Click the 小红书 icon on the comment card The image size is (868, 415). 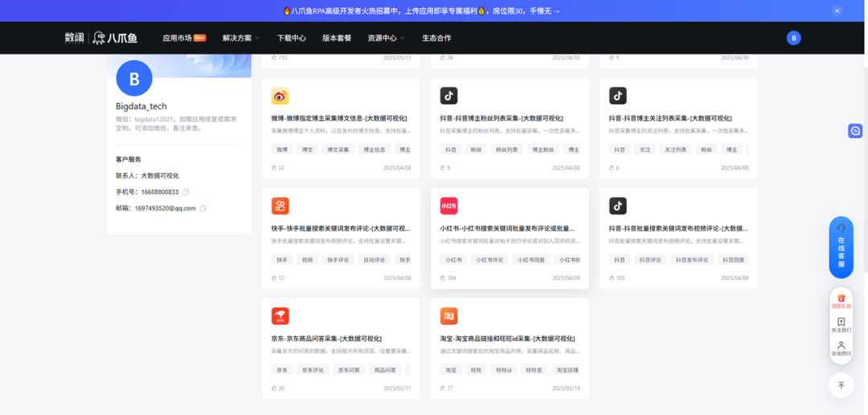point(449,206)
